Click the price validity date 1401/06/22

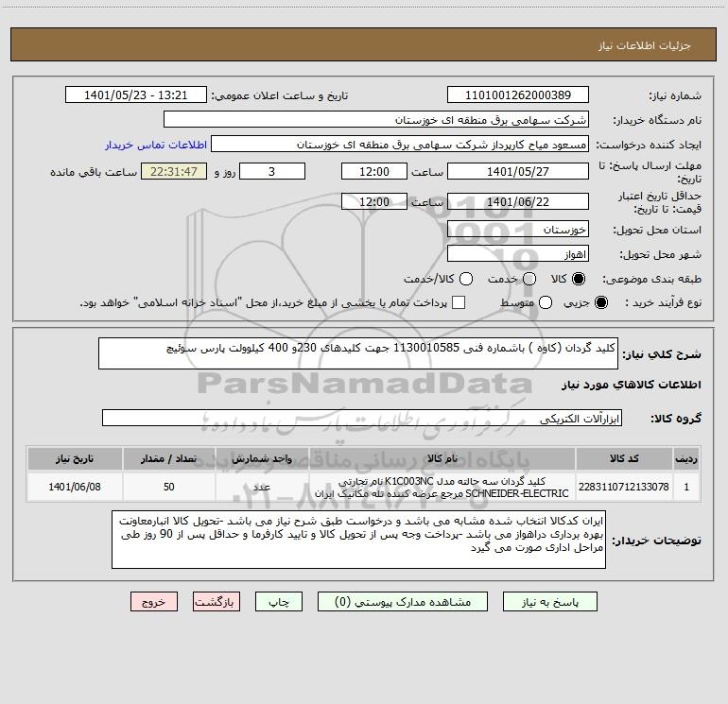click(x=518, y=202)
